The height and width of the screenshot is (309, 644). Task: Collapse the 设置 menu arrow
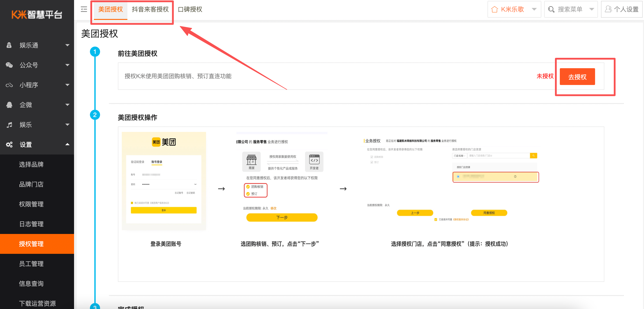point(67,144)
